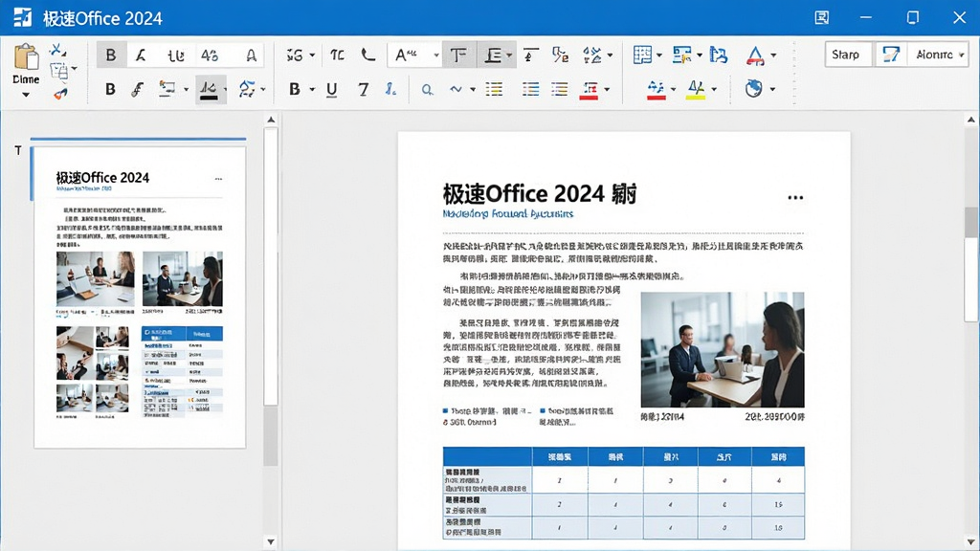The width and height of the screenshot is (980, 551).
Task: Click the Paste clipboard icon
Action: click(x=26, y=56)
